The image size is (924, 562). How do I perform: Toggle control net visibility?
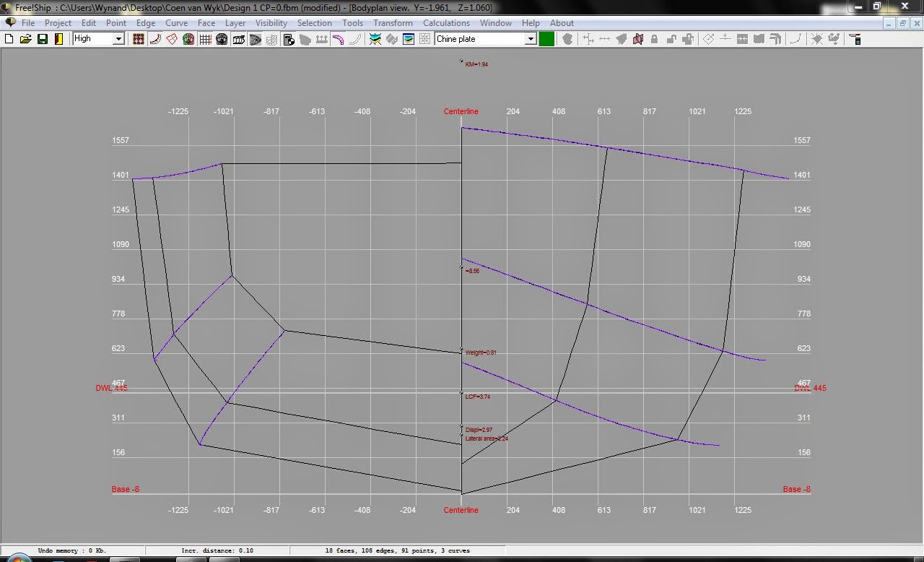[x=138, y=39]
